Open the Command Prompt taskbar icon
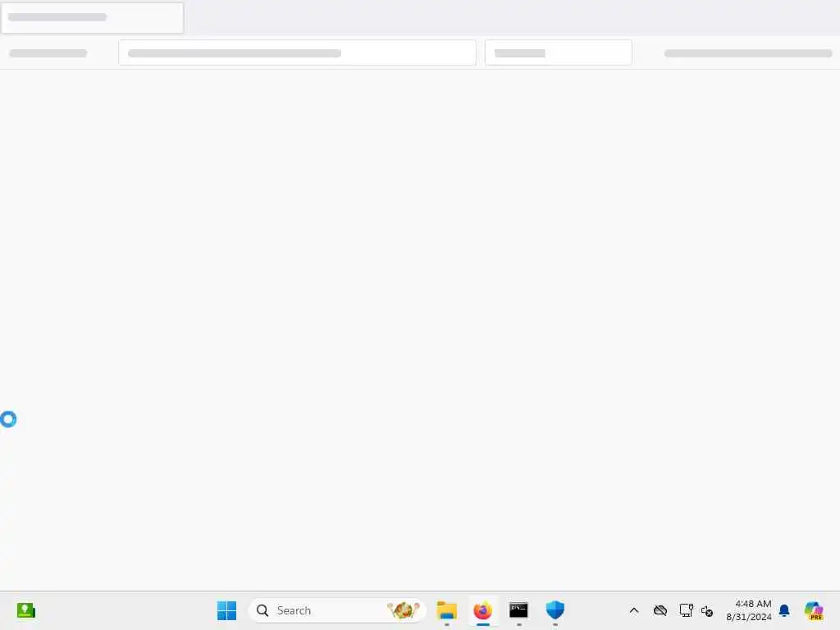 [x=518, y=610]
